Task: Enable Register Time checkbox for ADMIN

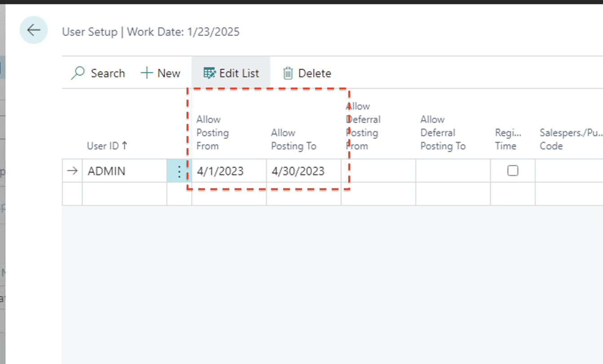Action: coord(512,171)
